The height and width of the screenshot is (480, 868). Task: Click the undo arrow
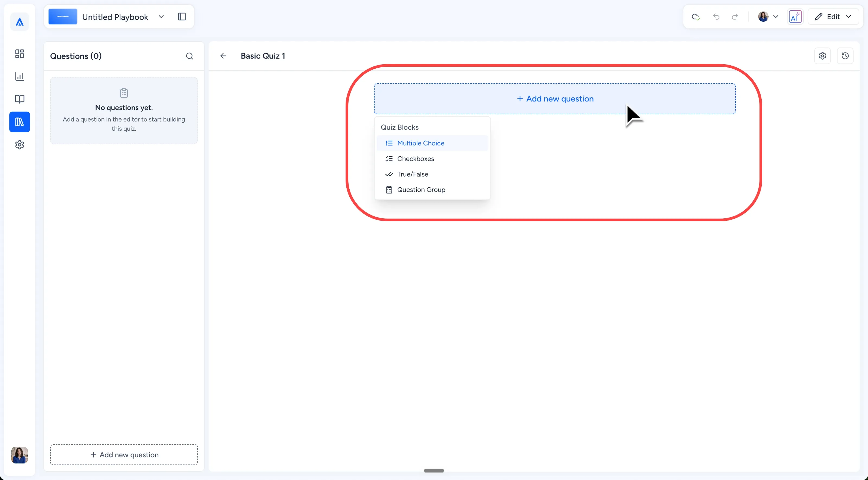pos(716,17)
